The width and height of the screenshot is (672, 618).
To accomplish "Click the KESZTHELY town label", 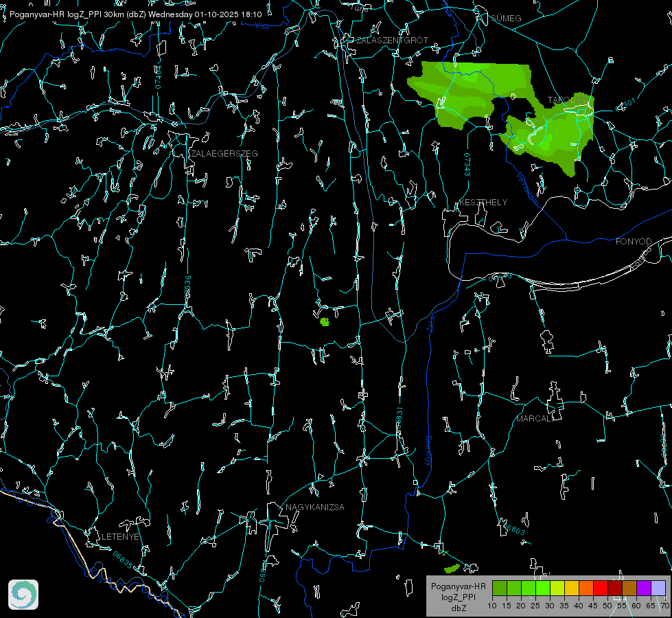I will pos(483,203).
